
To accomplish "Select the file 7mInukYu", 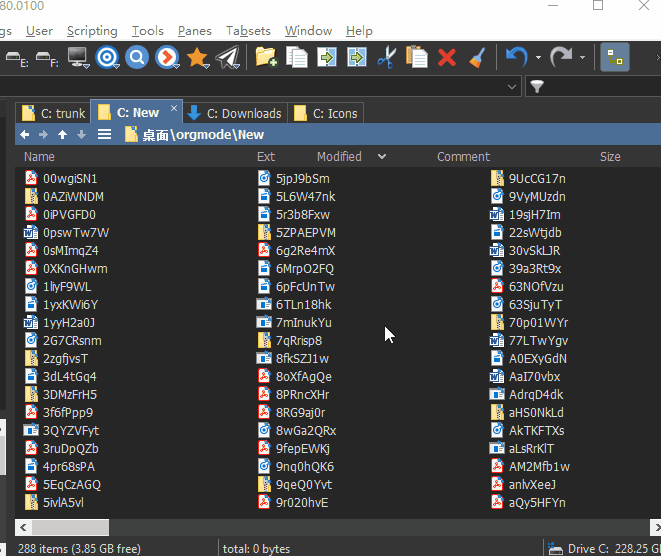I will pyautogui.click(x=303, y=323).
